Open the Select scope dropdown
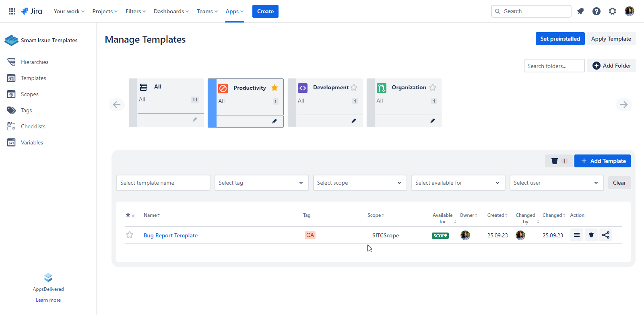The image size is (644, 315). coord(360,183)
